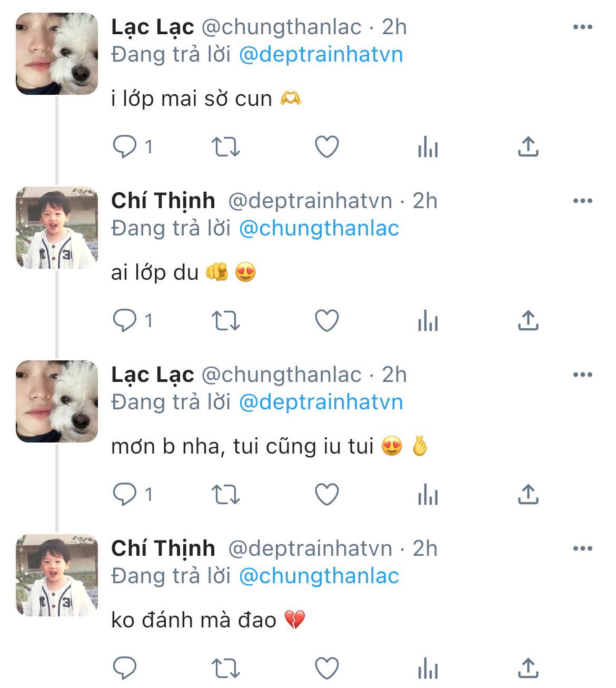Reply to the "ko đánh mà đao" tweet
Screen dimensions: 616x688
pyautogui.click(x=125, y=668)
